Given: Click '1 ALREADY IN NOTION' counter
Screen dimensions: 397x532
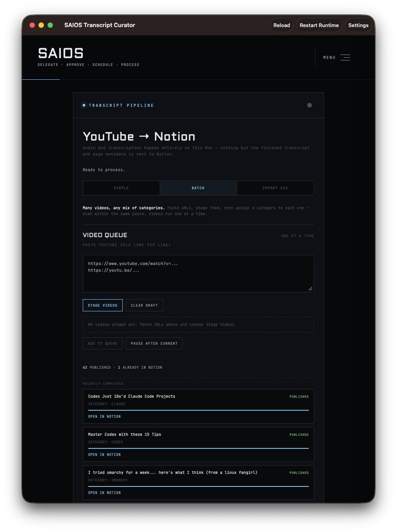Looking at the screenshot, I should (x=140, y=367).
